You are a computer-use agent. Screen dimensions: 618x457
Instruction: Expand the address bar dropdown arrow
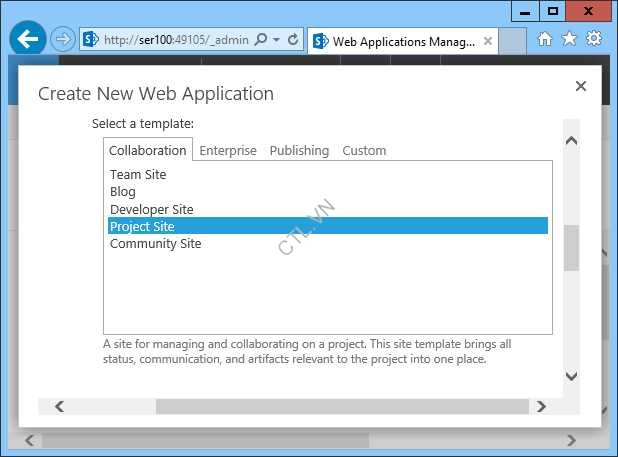tap(276, 40)
